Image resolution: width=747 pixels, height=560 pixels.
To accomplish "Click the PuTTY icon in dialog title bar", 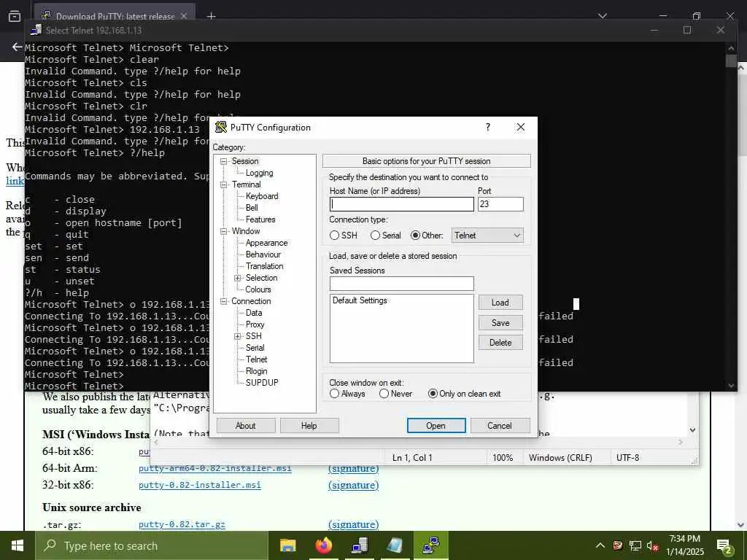I will 220,127.
